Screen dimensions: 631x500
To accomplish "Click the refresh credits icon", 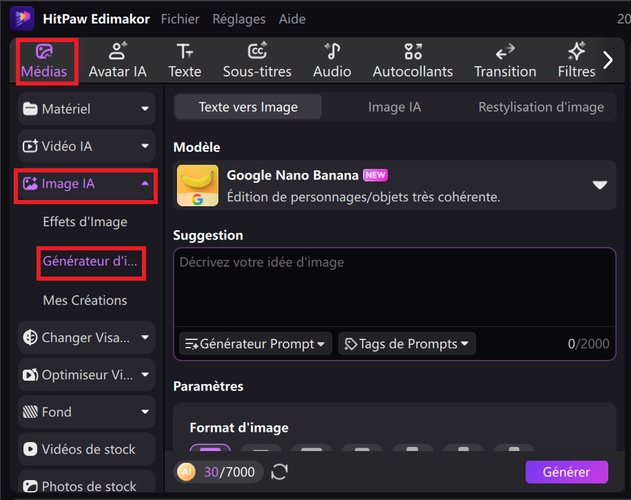I will click(x=280, y=471).
